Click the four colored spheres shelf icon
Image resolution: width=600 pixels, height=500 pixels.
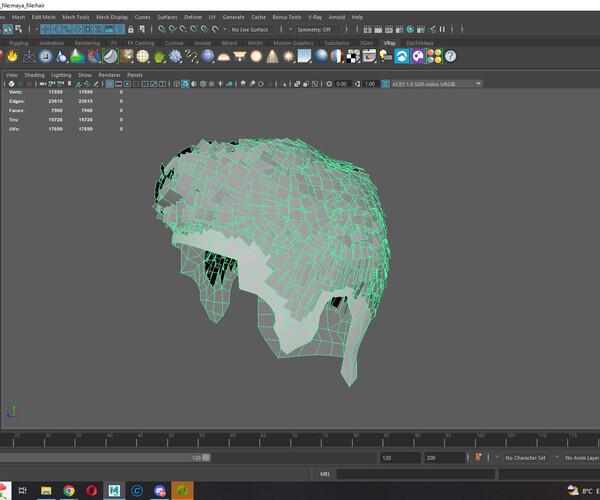(434, 56)
